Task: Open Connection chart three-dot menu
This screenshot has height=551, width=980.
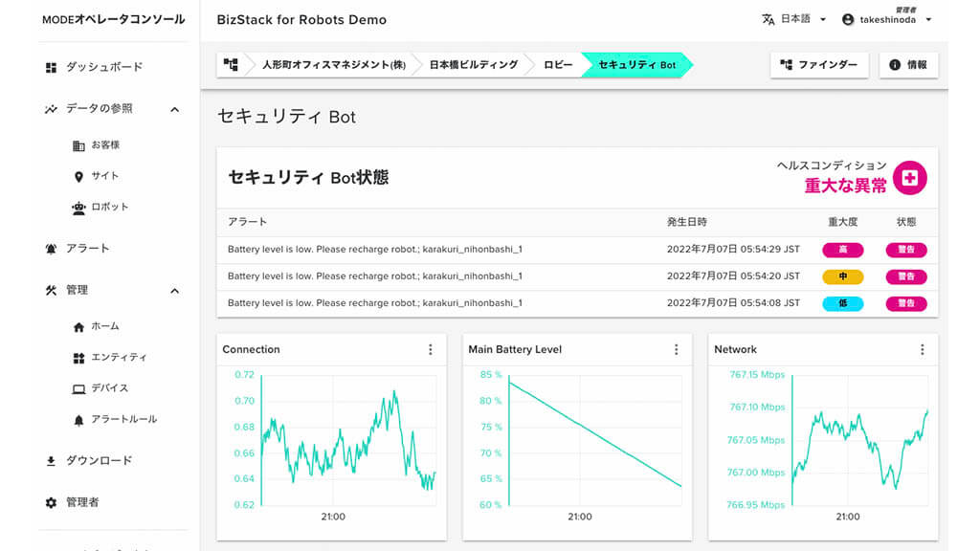Action: 431,350
